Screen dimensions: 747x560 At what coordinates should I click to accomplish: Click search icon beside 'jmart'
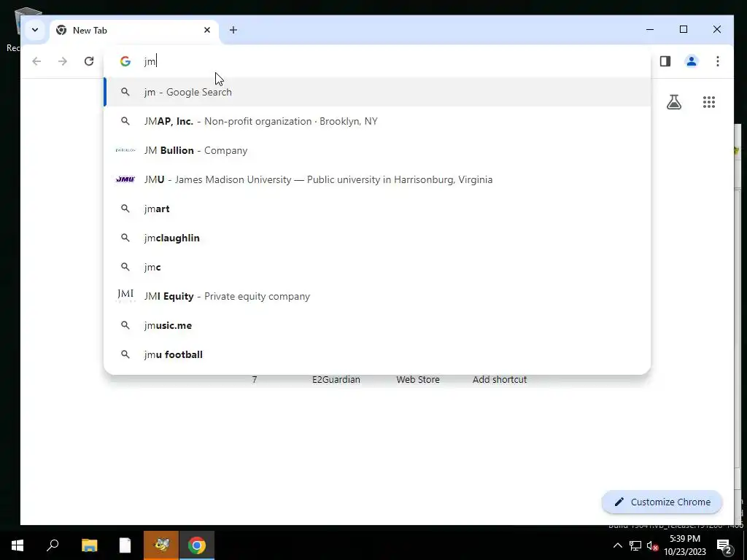point(125,209)
